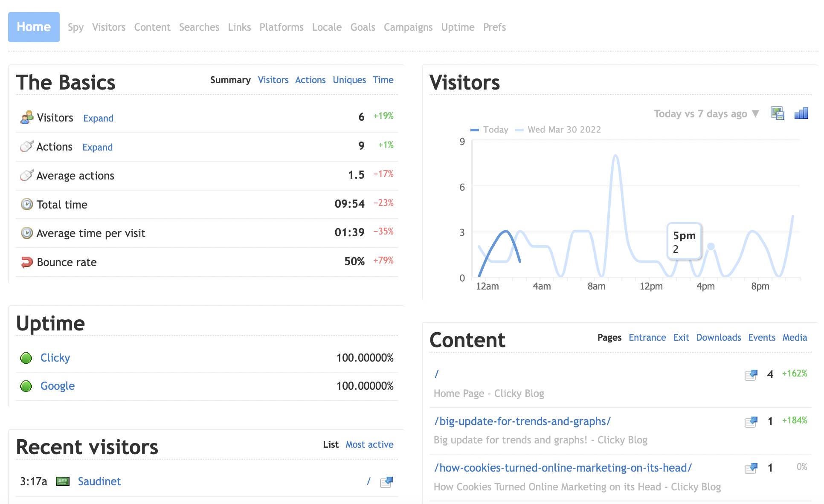Open the Platforms navigation item
The height and width of the screenshot is (504, 824).
coord(281,27)
